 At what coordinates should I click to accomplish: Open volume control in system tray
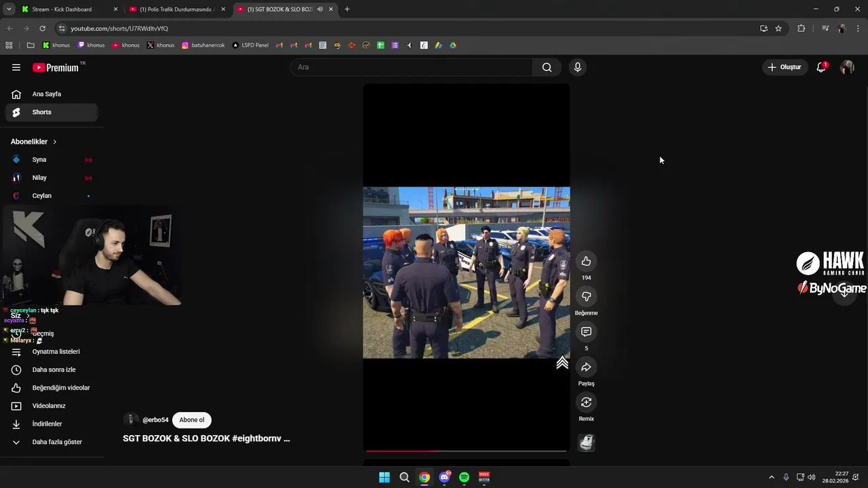point(812,477)
